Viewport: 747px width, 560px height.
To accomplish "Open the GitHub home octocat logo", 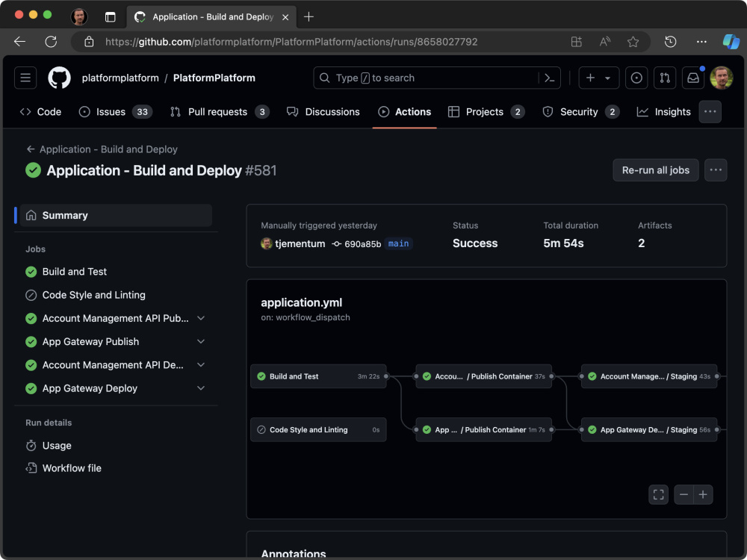I will click(x=59, y=78).
